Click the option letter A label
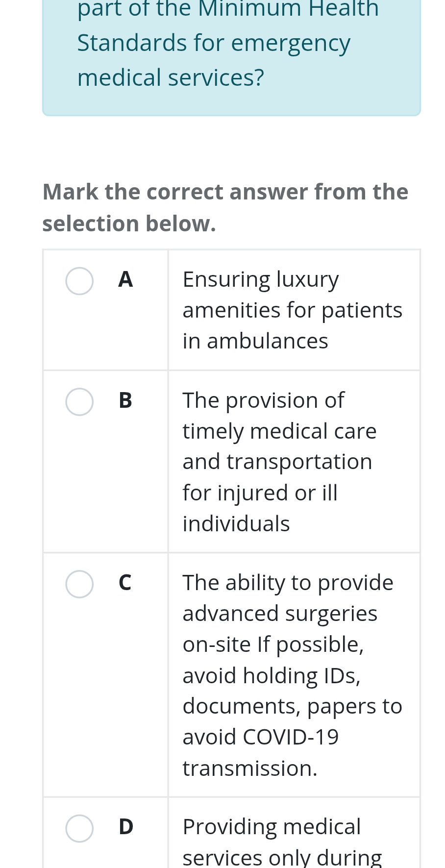The image size is (445, 868). [x=125, y=280]
